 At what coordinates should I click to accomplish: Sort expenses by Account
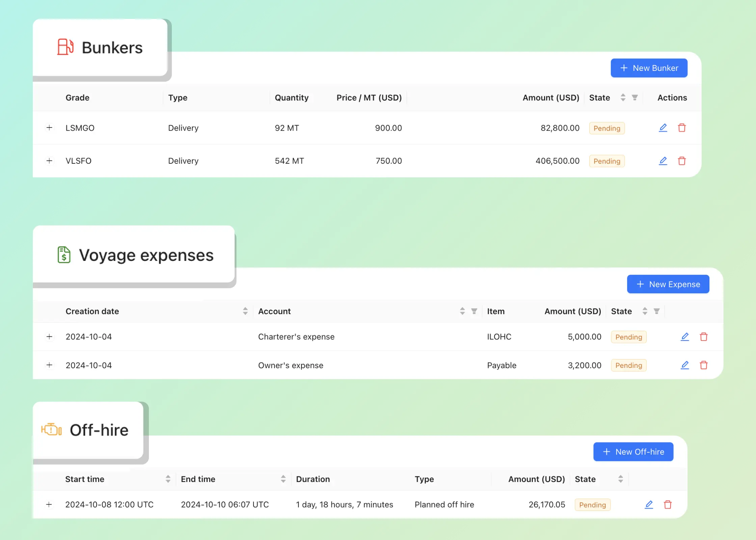click(x=462, y=311)
